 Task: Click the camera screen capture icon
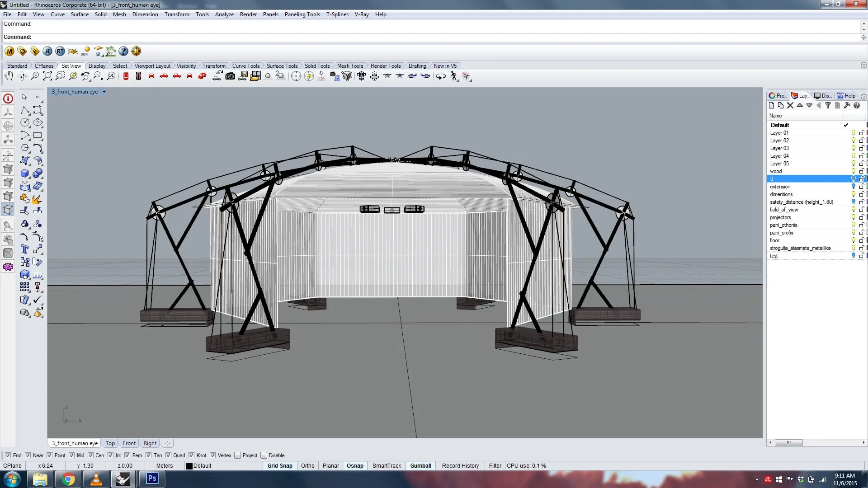click(x=230, y=76)
